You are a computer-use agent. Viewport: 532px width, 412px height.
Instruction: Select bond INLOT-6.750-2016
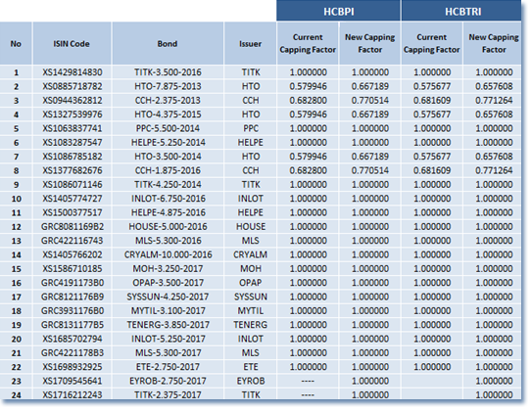[x=169, y=199]
